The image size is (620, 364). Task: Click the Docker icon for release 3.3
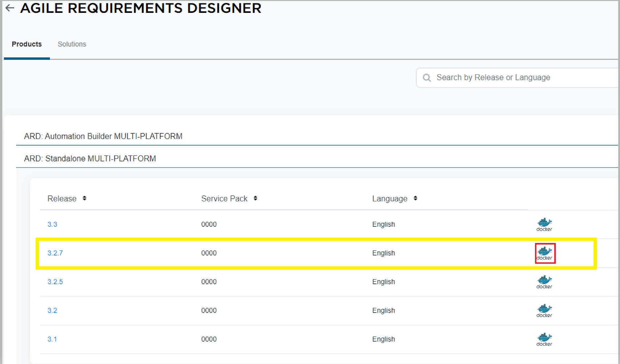(544, 224)
